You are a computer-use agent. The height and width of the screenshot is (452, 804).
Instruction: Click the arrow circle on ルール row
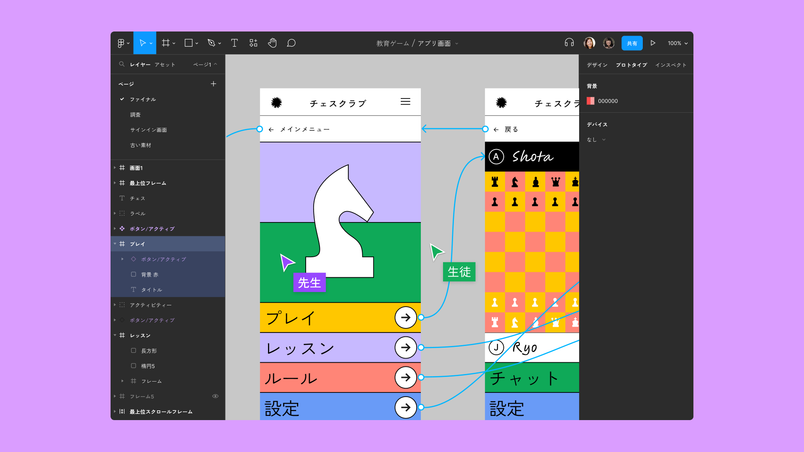coord(406,378)
